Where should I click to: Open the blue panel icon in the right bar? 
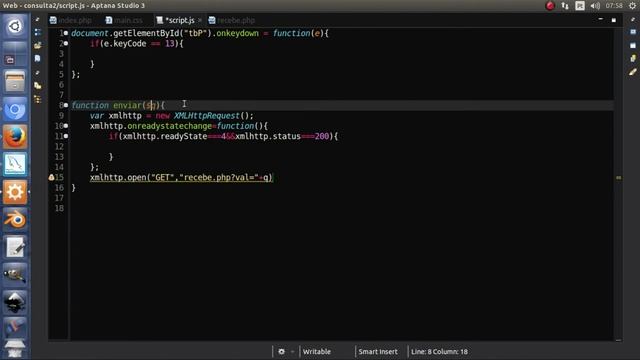click(x=633, y=32)
